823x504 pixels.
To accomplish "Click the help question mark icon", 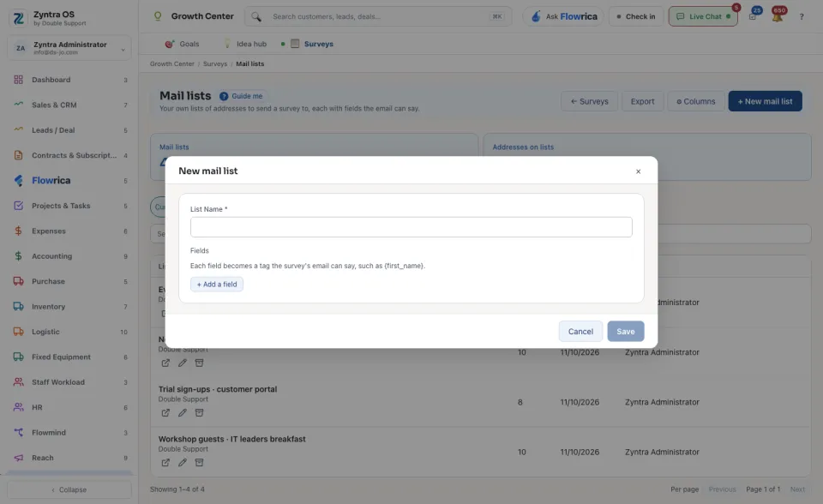I will [x=802, y=17].
